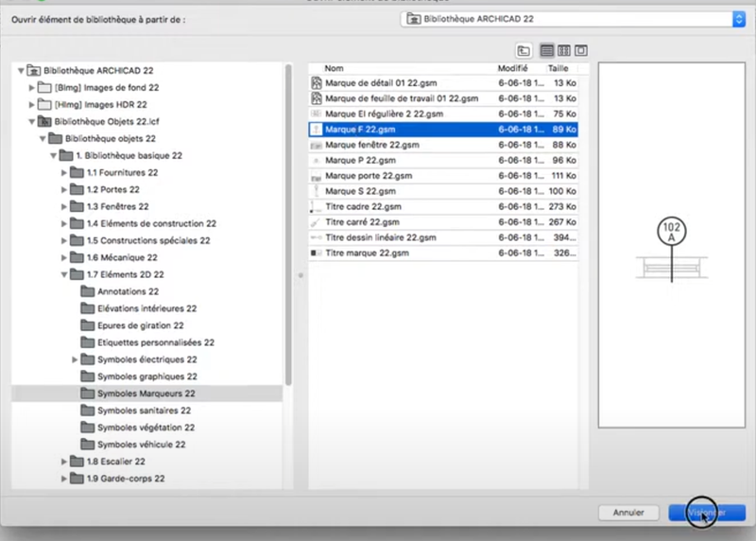Click the Bibliothèque Objets 22.lcf archive icon
The width and height of the screenshot is (756, 541).
click(x=44, y=121)
